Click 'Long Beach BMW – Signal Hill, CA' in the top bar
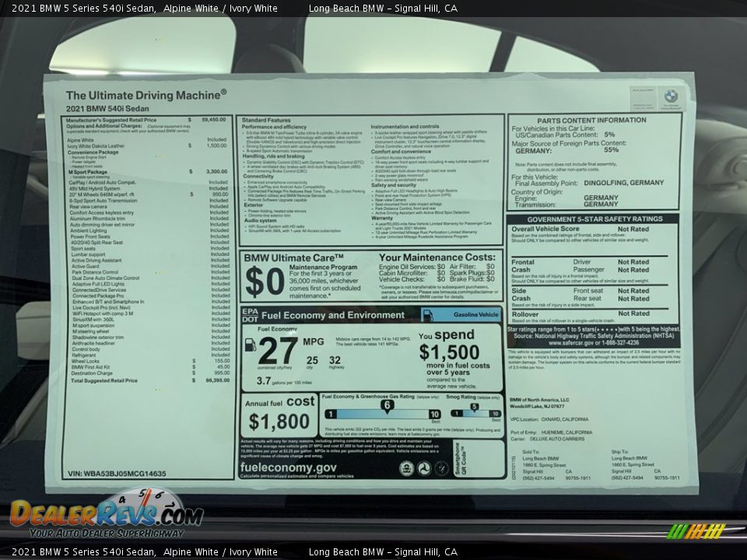 pyautogui.click(x=383, y=8)
